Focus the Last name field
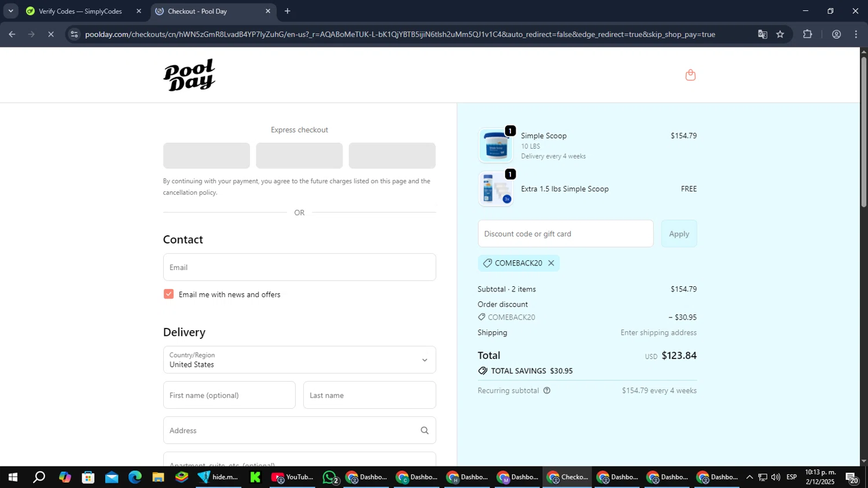868x488 pixels. 369,395
